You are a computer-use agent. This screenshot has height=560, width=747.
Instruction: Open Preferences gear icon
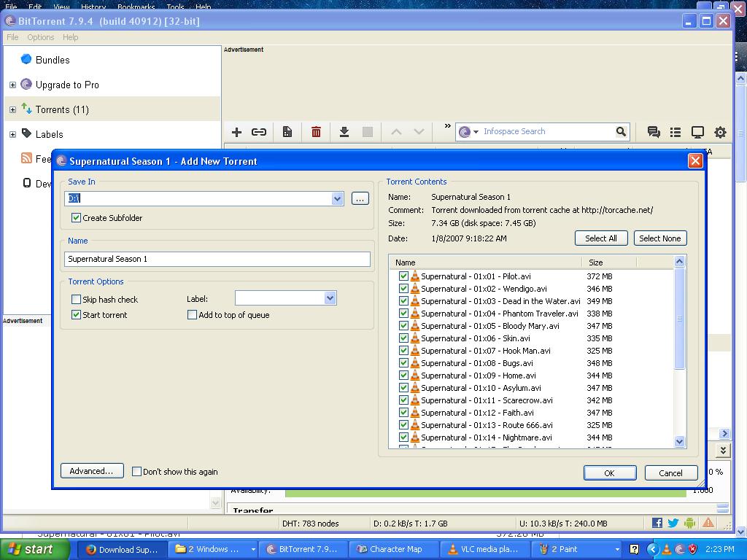(x=720, y=132)
